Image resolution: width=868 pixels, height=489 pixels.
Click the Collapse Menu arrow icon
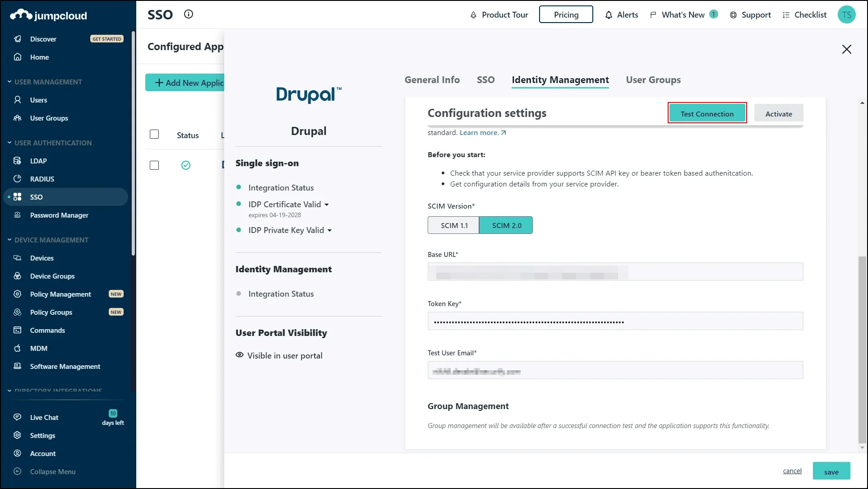(18, 471)
